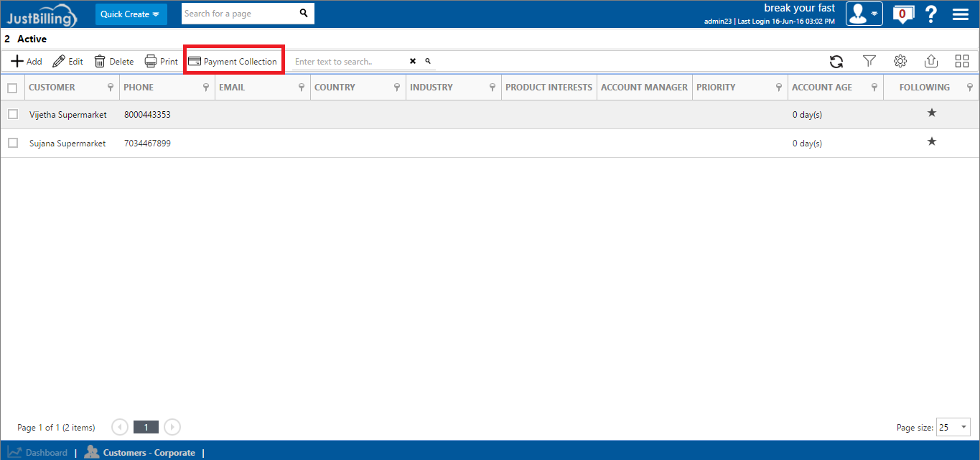Open the EMAIL column filter icon
Viewport: 980px width, 460px height.
pos(302,88)
